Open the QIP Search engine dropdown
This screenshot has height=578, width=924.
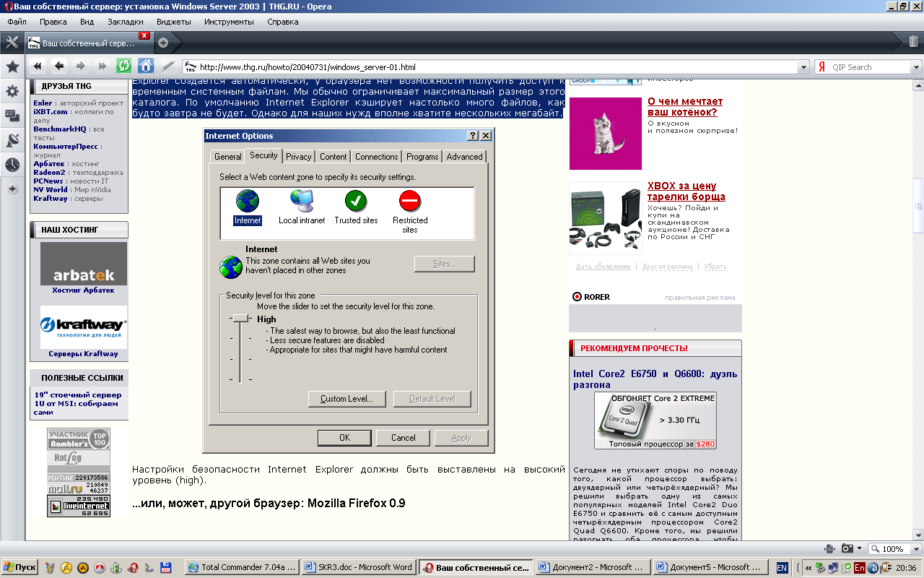click(916, 67)
